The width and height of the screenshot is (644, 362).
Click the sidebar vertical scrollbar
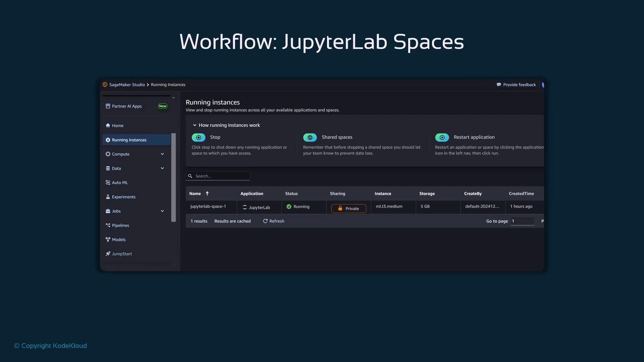[x=173, y=177]
